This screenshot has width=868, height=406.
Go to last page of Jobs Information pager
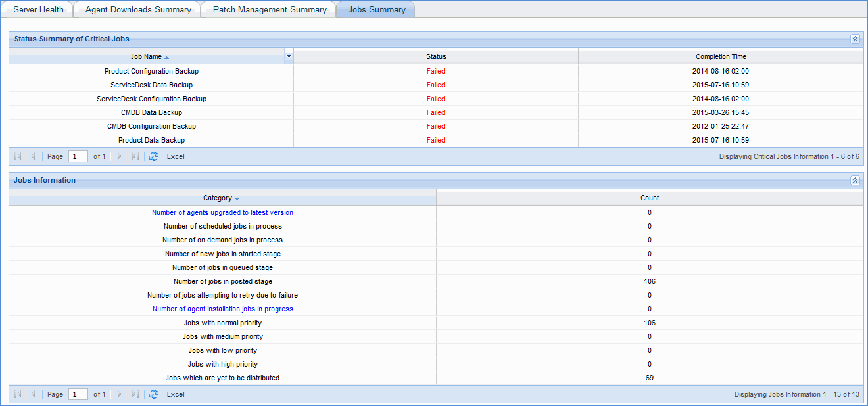(135, 394)
